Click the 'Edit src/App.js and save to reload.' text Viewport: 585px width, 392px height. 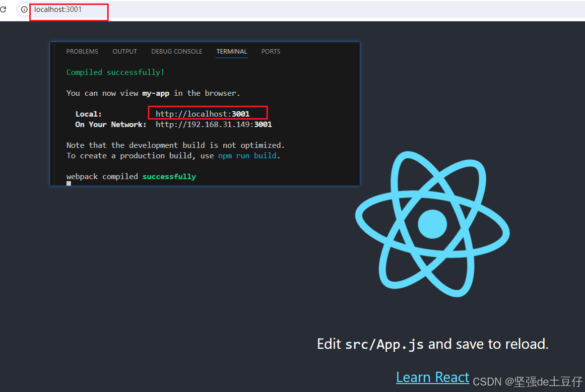433,344
